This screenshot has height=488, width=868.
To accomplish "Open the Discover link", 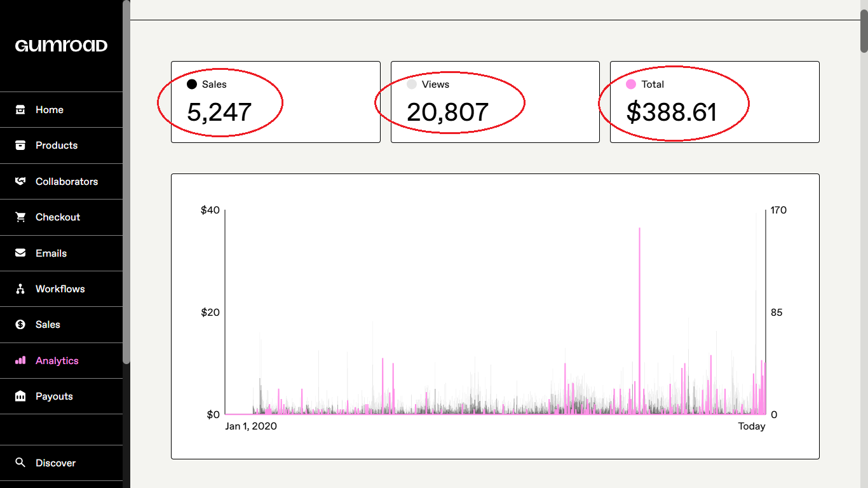I will tap(61, 463).
